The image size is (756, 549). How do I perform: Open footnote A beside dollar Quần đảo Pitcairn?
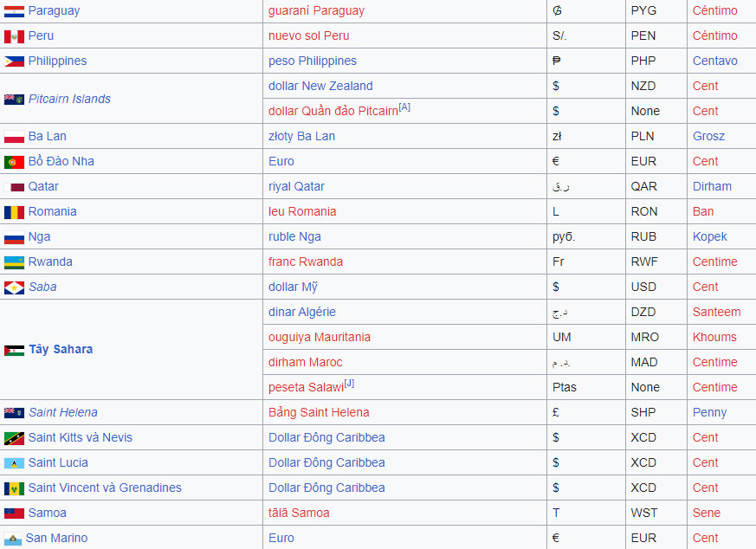(404, 107)
